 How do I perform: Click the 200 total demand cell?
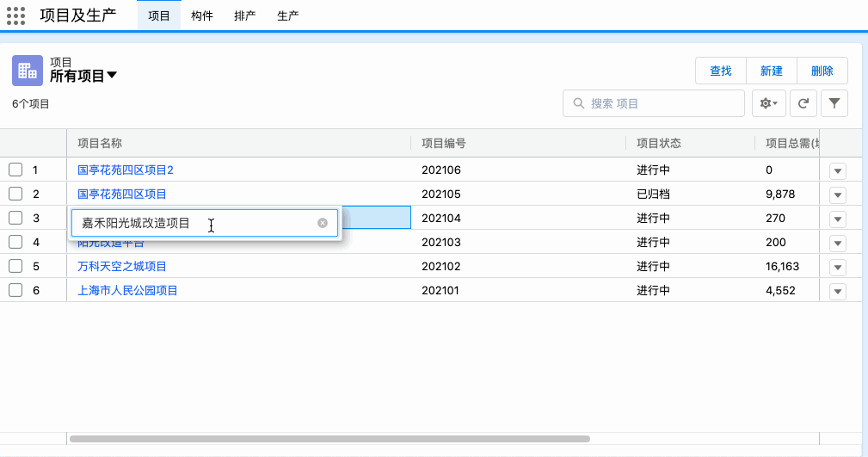(776, 242)
